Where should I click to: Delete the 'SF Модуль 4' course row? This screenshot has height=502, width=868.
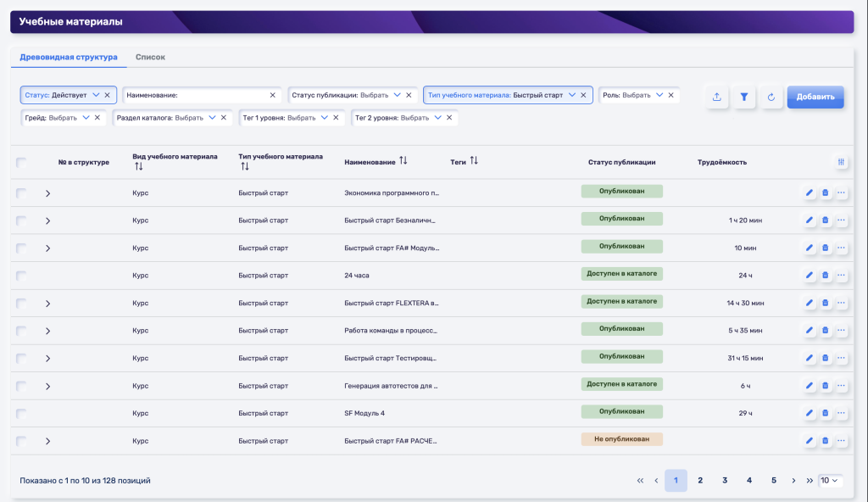click(x=825, y=413)
